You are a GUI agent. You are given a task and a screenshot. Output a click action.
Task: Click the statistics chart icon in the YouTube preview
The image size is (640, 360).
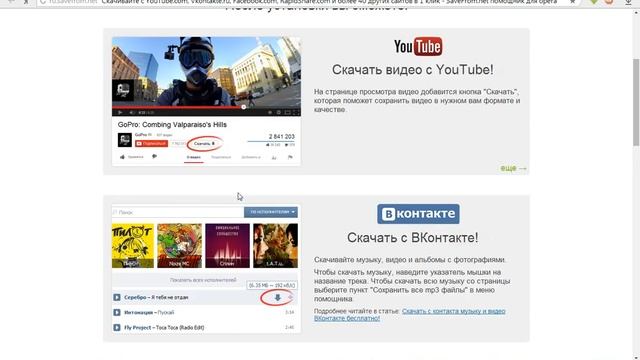point(274,158)
